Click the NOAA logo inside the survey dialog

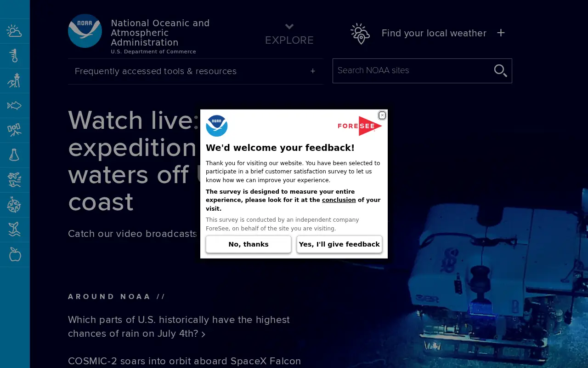pos(217,126)
